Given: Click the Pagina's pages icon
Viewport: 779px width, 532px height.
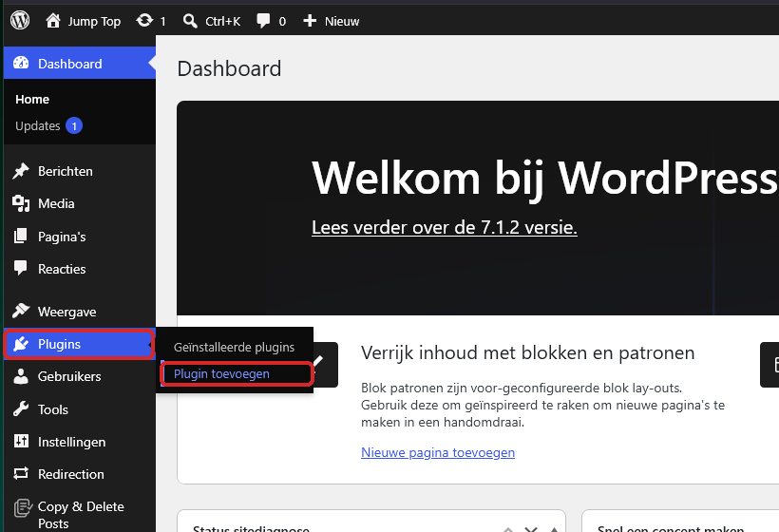Looking at the screenshot, I should (x=21, y=236).
